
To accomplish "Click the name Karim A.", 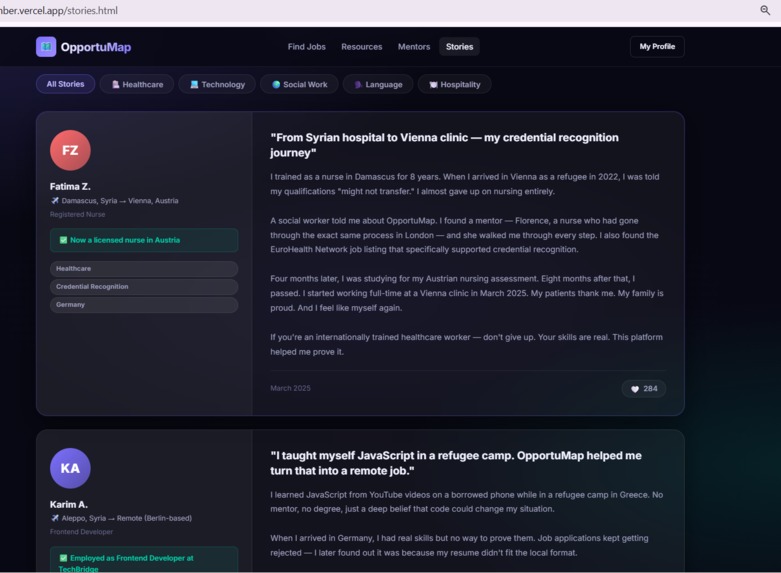I will [69, 504].
